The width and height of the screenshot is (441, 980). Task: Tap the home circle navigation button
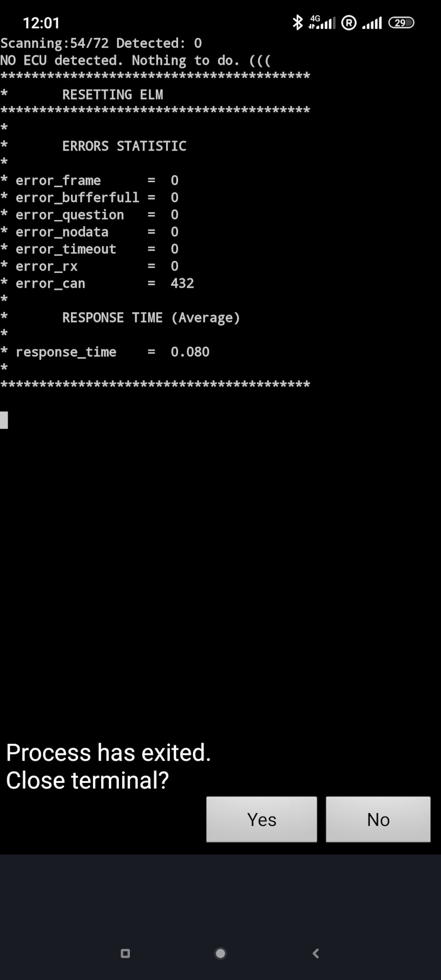tap(220, 953)
